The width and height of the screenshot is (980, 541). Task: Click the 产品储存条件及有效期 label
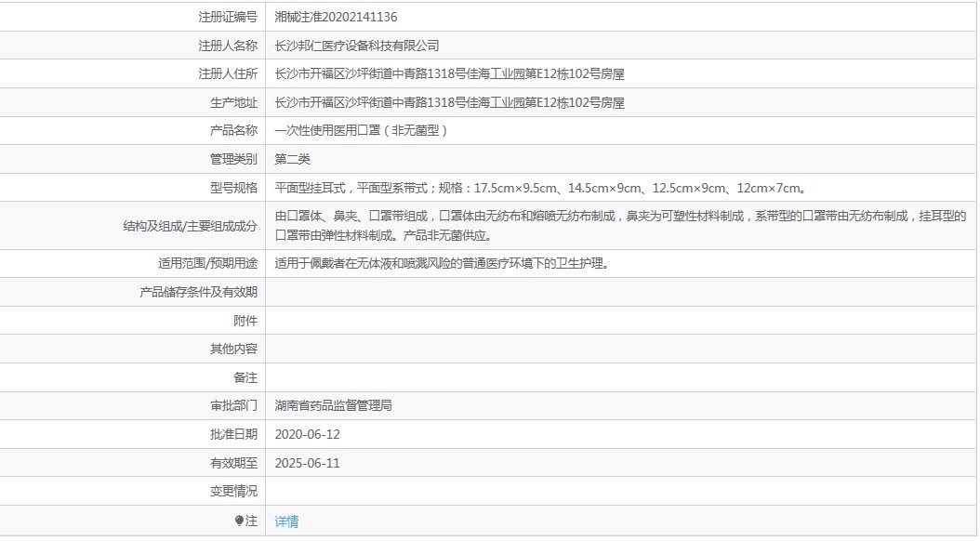198,293
